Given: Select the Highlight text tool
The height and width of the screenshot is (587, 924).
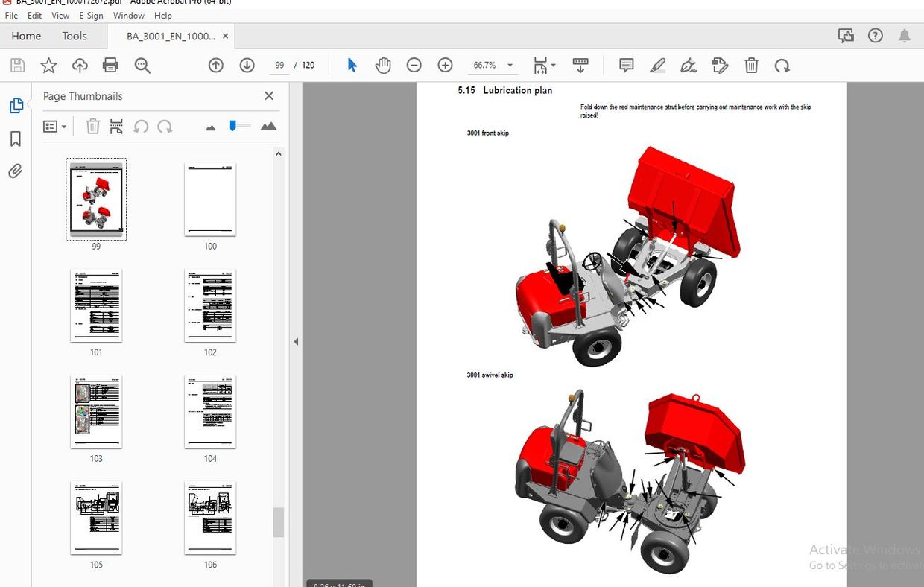Looking at the screenshot, I should 657,65.
